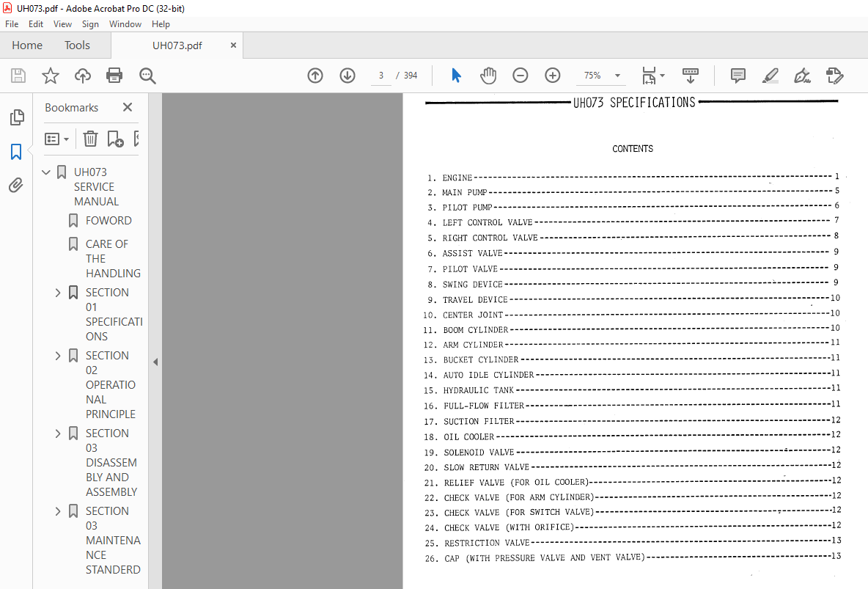Open bookmark options dropdown menu
The image size is (868, 589).
click(56, 139)
